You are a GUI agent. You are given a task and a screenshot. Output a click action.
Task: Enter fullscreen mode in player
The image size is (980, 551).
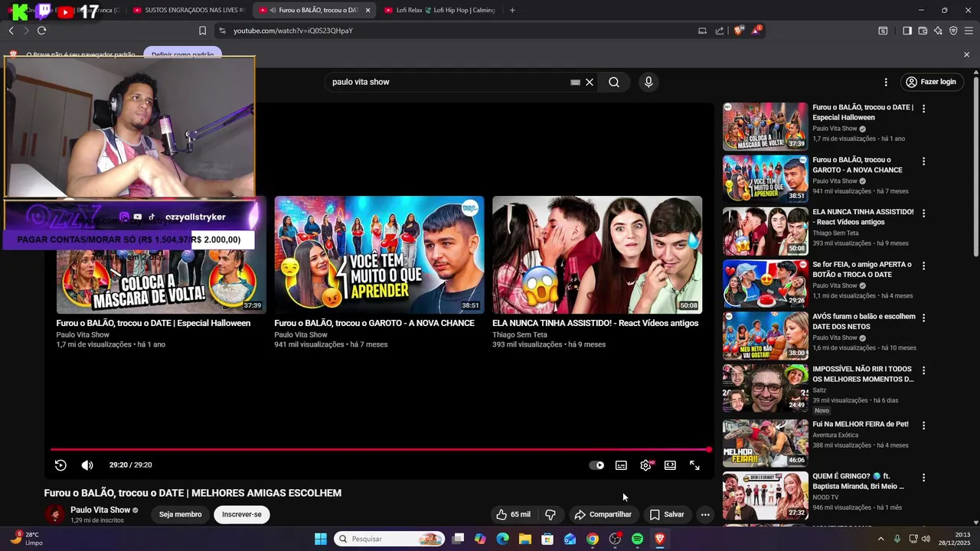tap(694, 465)
